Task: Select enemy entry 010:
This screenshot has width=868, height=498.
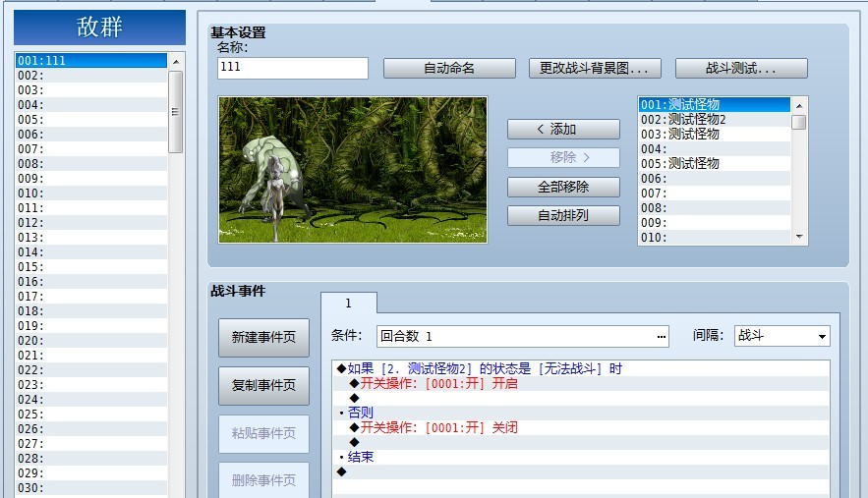Action: pos(715,237)
